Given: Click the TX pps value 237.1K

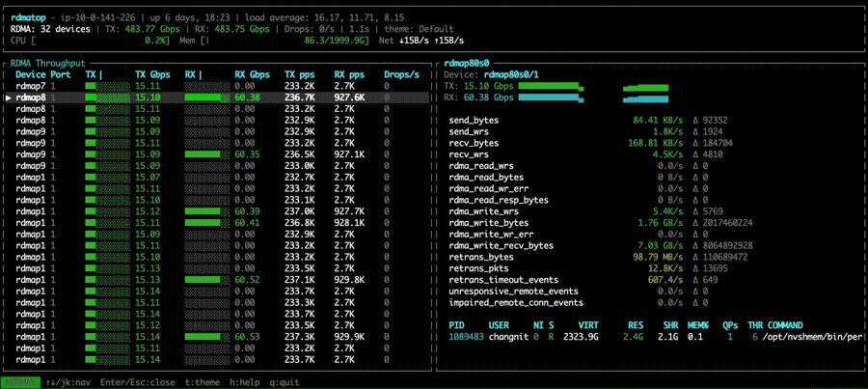Looking at the screenshot, I should (300, 280).
